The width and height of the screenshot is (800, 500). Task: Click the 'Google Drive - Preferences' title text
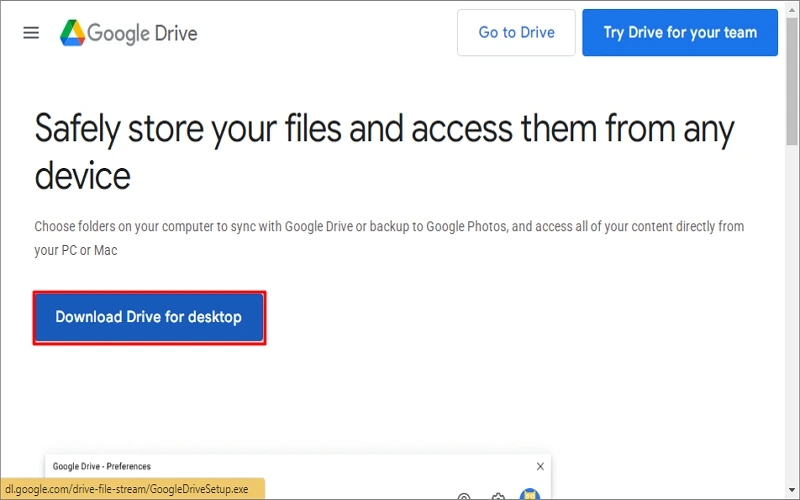[102, 466]
